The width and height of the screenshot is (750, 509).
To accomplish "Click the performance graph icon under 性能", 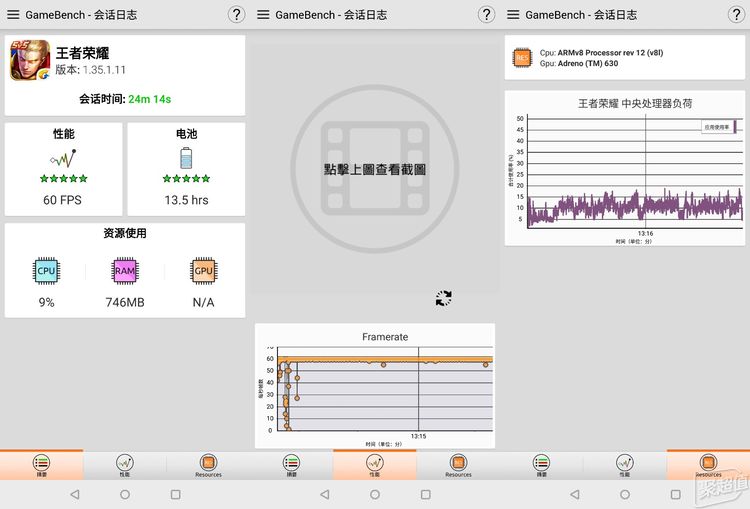I will tap(64, 158).
